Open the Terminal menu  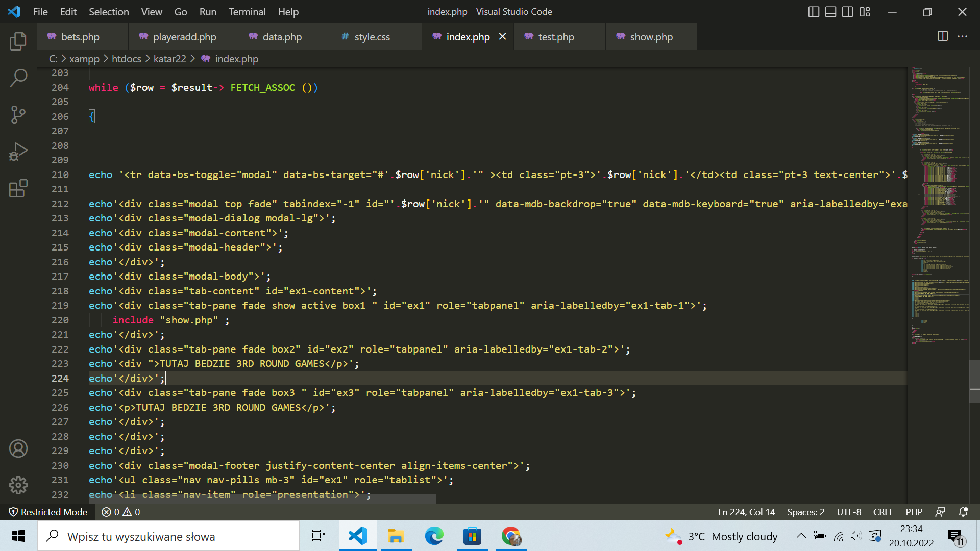[247, 12]
